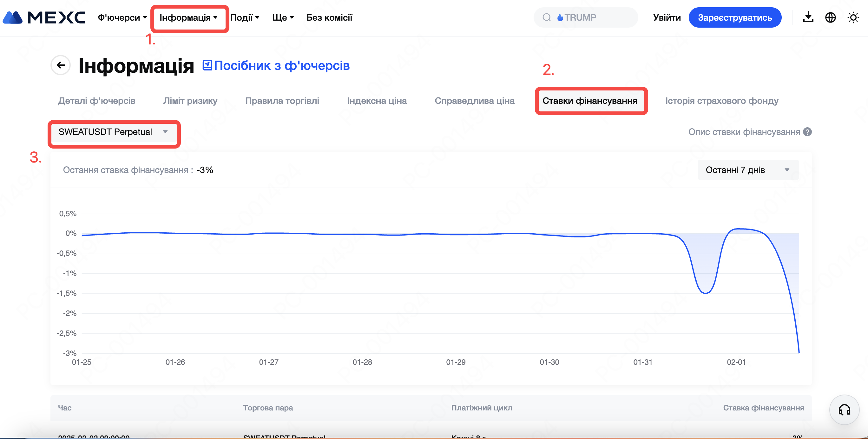The height and width of the screenshot is (439, 868).
Task: Expand the Ф'ючерси menu
Action: tap(122, 17)
